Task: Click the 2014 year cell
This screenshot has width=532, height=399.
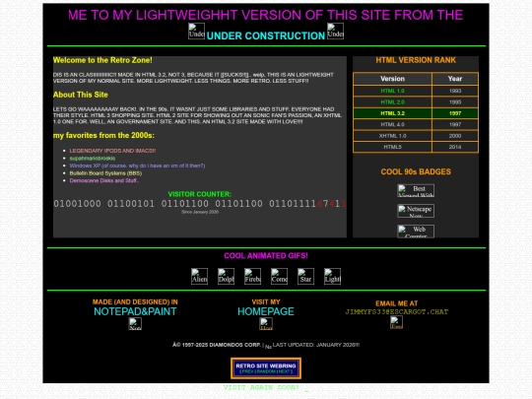Action: pyautogui.click(x=455, y=147)
